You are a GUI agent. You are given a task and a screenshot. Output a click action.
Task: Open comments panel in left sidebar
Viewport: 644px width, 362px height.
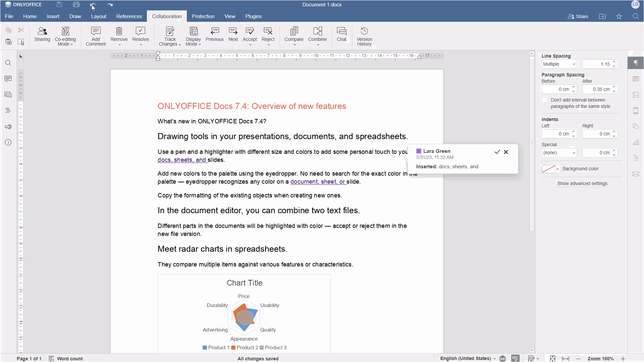8,79
